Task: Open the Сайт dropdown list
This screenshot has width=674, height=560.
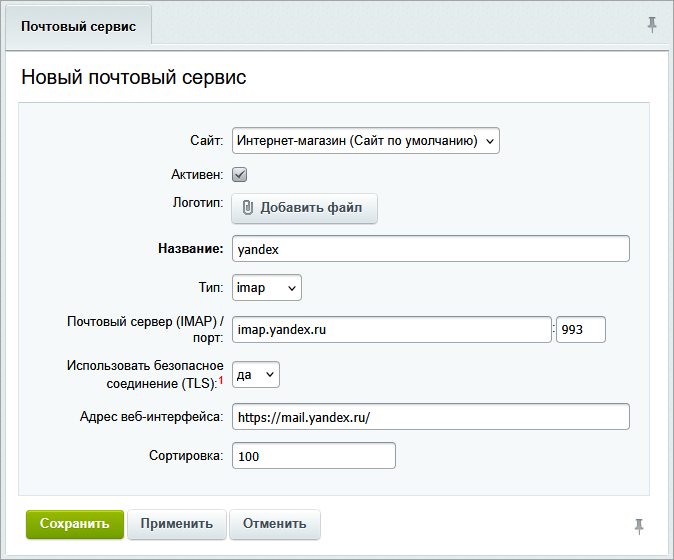Action: pos(365,141)
